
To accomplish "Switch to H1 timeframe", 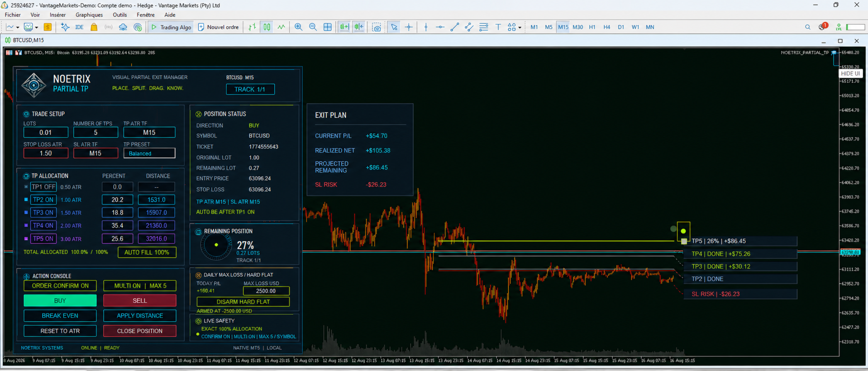I will click(592, 27).
